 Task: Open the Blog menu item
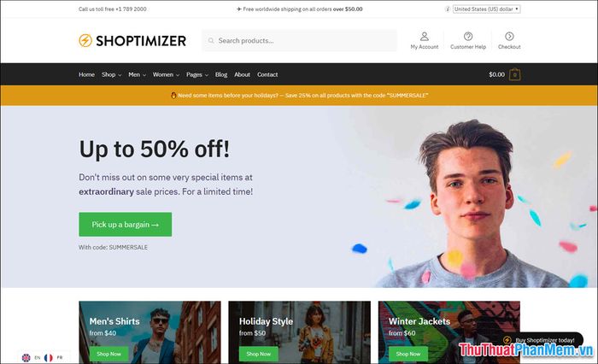pyautogui.click(x=220, y=74)
